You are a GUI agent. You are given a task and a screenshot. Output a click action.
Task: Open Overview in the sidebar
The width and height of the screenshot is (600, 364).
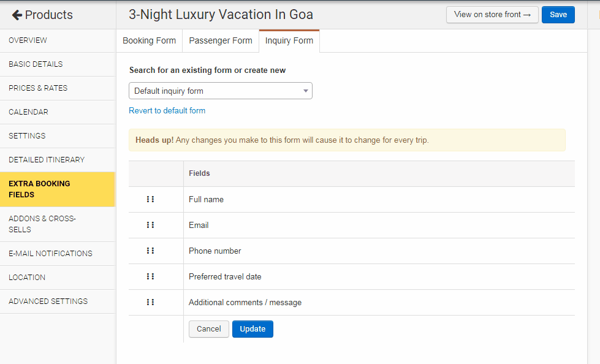pyautogui.click(x=28, y=40)
